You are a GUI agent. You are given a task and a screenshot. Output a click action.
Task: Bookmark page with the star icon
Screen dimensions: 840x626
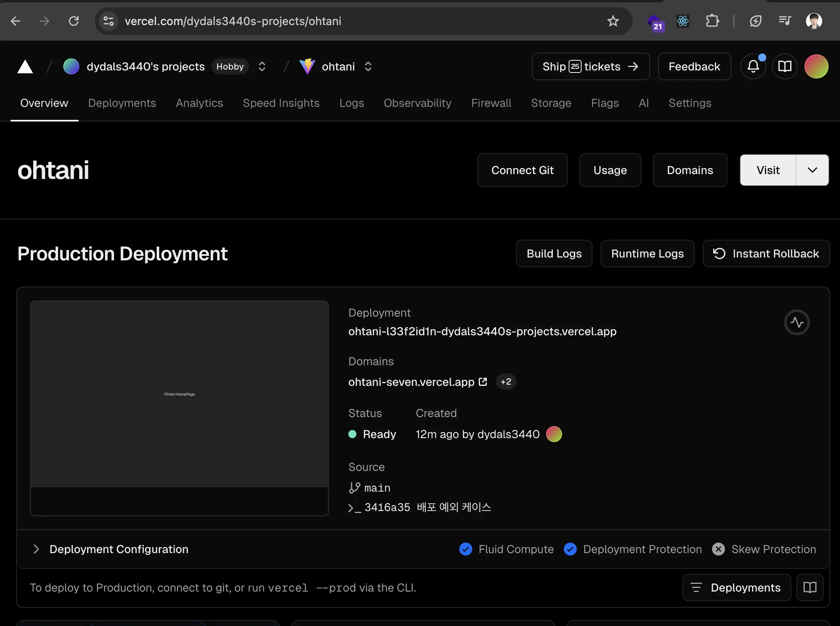(x=613, y=21)
